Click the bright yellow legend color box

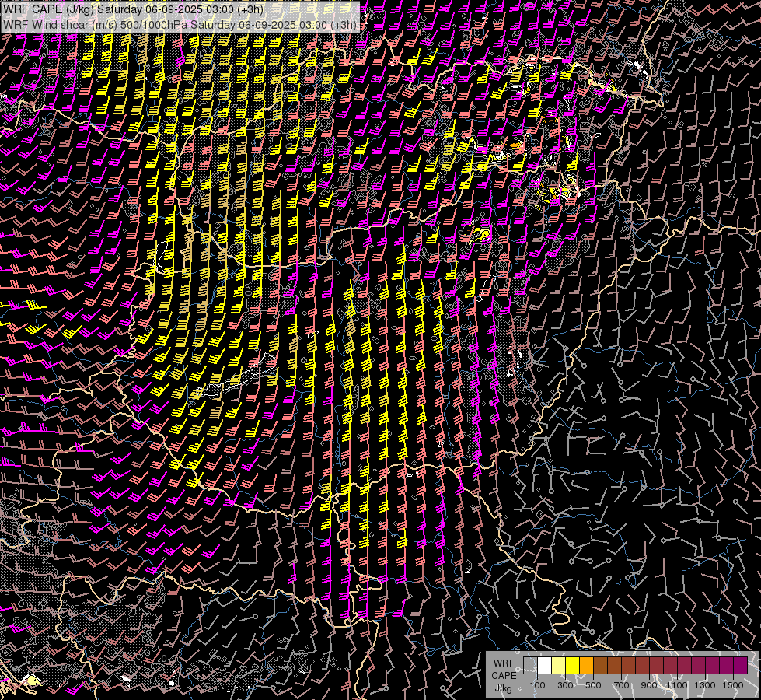click(573, 666)
